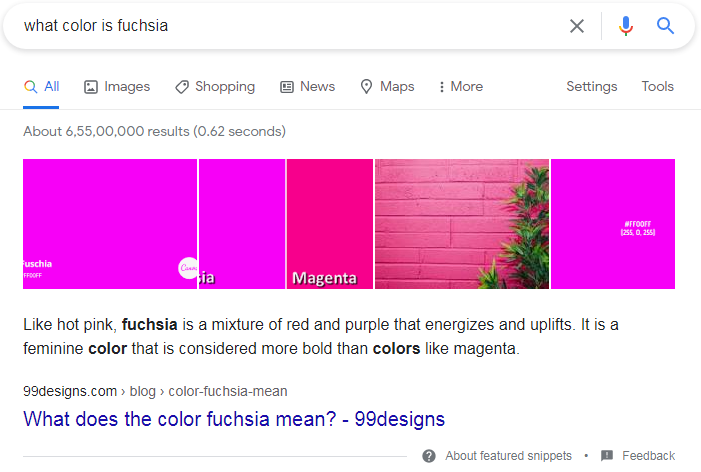Screen dimensions: 701x472
Task: Click the About featured snippets link
Action: coord(508,456)
